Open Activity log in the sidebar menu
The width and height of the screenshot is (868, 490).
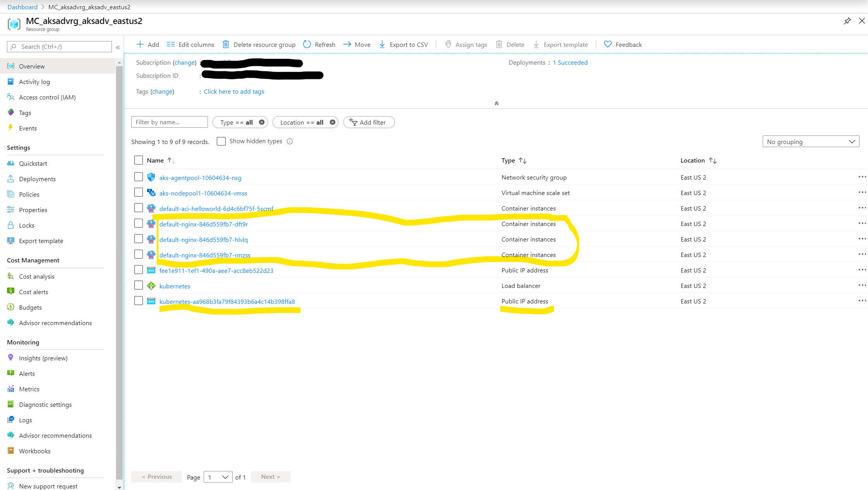coord(34,82)
